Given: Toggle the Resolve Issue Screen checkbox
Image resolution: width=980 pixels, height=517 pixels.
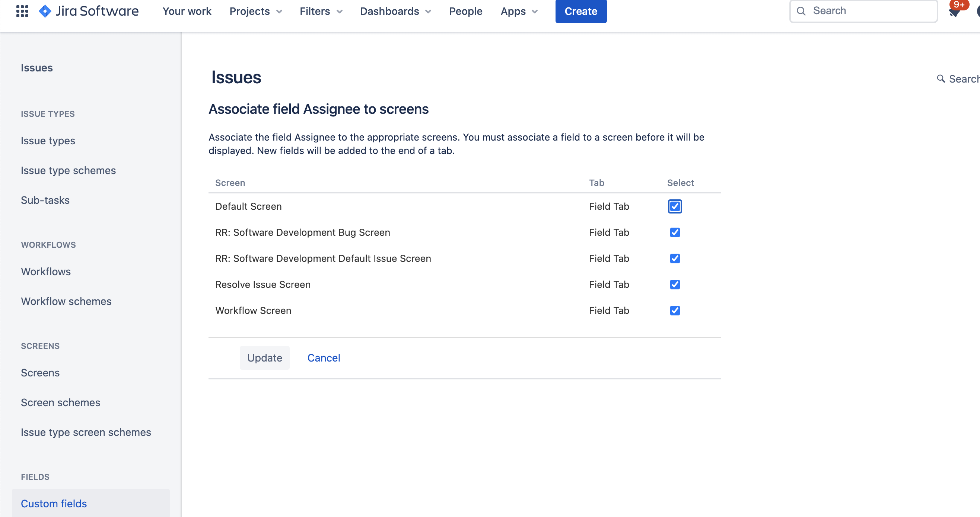Looking at the screenshot, I should tap(675, 284).
